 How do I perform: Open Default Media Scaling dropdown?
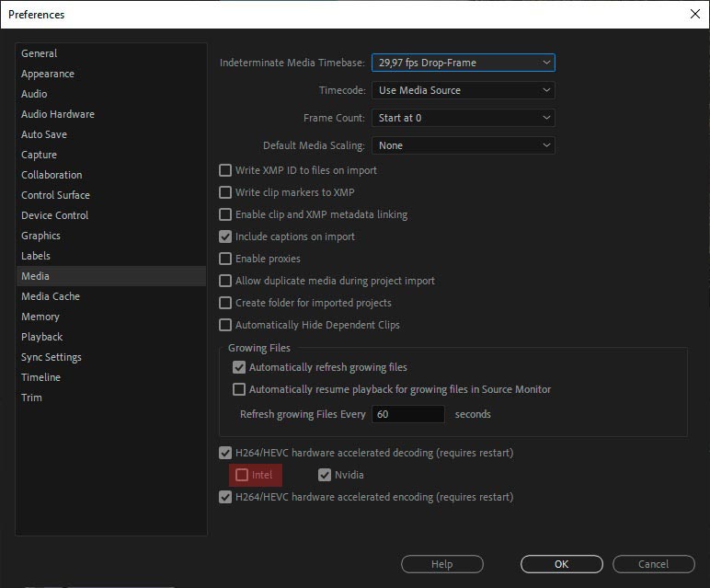pos(464,145)
